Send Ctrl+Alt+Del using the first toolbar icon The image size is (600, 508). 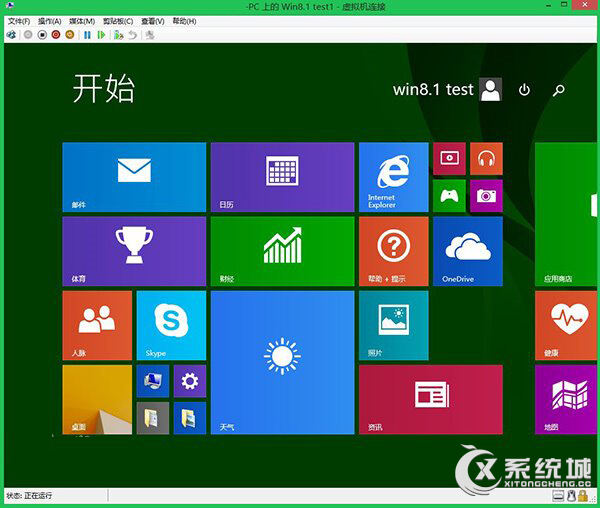11,35
